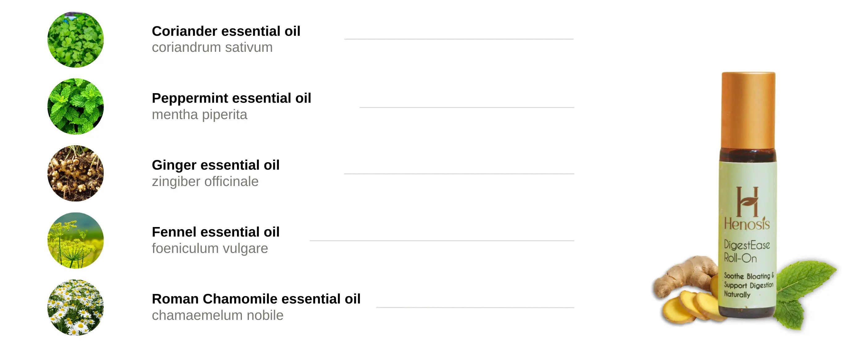
Task: Click the chamomile flowers circular image
Action: (x=76, y=307)
